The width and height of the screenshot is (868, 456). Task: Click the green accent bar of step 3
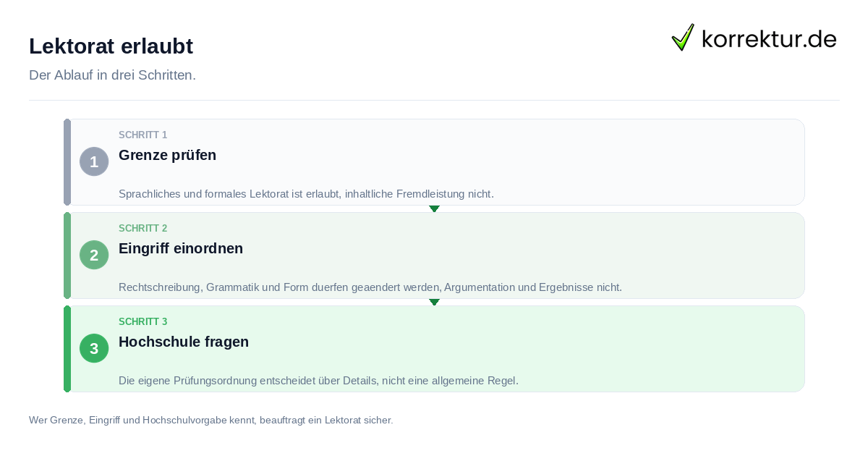click(x=67, y=349)
